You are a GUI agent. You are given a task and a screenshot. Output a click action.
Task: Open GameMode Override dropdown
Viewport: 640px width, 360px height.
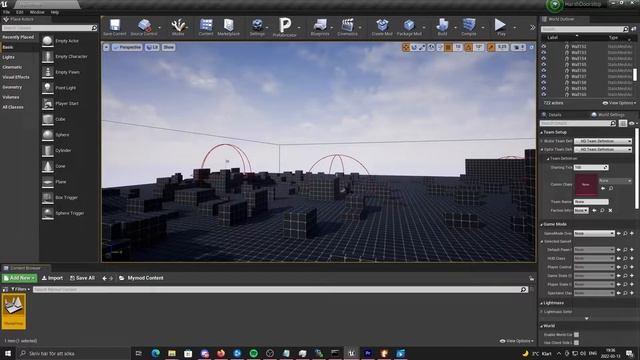pos(594,233)
